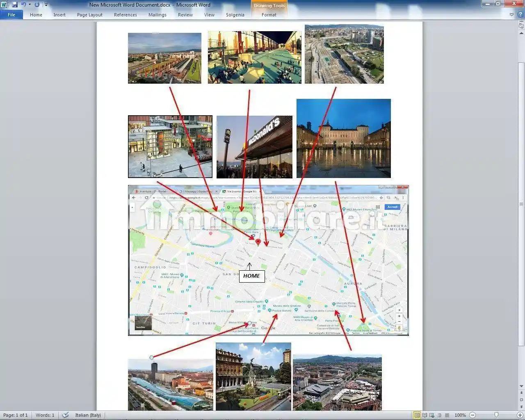The width and height of the screenshot is (525, 420).
Task: Click the Previous Page double-arrow button
Action: point(521,393)
